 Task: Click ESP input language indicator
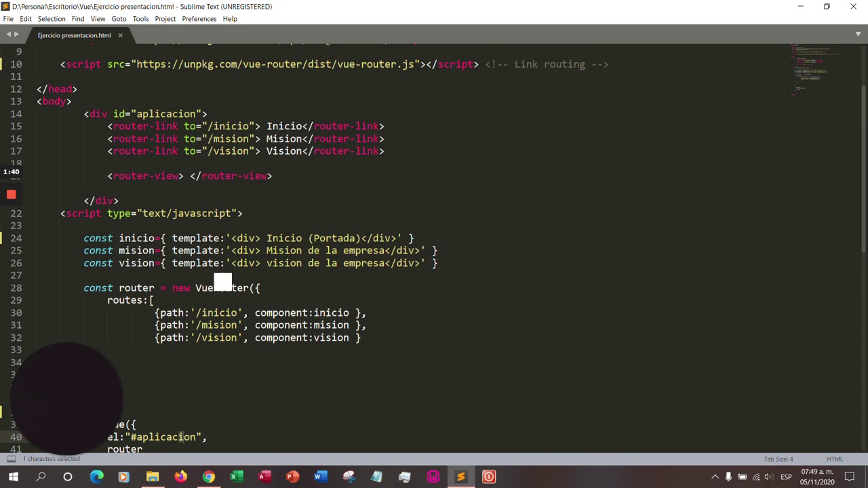[786, 477]
